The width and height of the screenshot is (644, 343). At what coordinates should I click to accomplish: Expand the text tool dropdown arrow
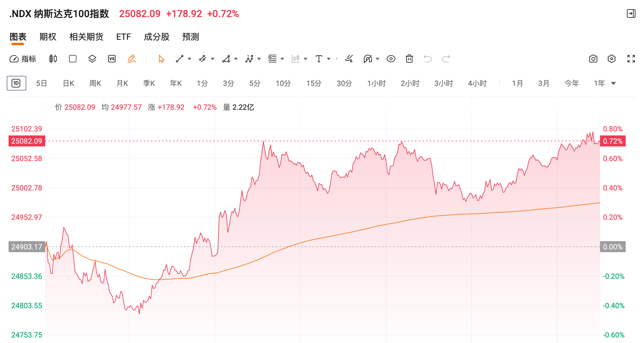pos(329,59)
